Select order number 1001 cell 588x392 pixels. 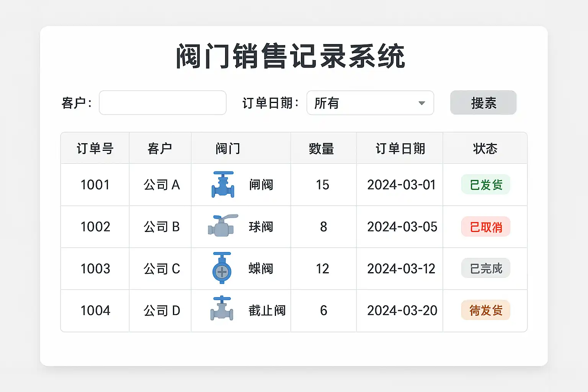(x=95, y=185)
